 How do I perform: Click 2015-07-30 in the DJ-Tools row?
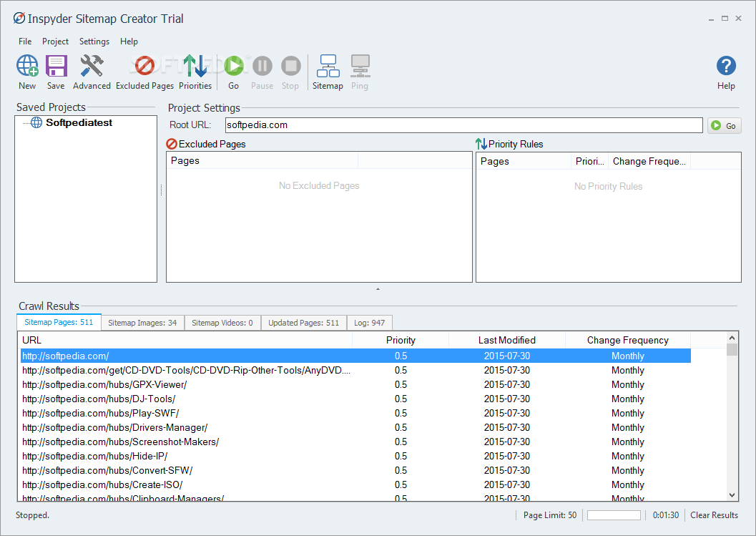pyautogui.click(x=506, y=399)
